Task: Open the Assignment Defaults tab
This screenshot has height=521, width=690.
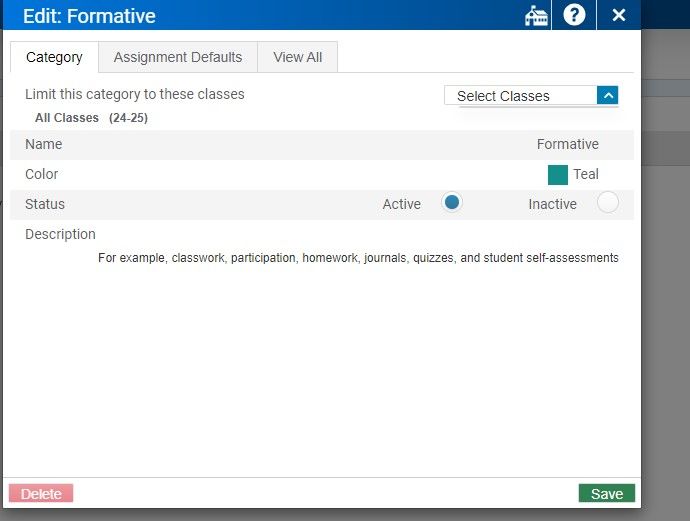Action: click(x=178, y=57)
